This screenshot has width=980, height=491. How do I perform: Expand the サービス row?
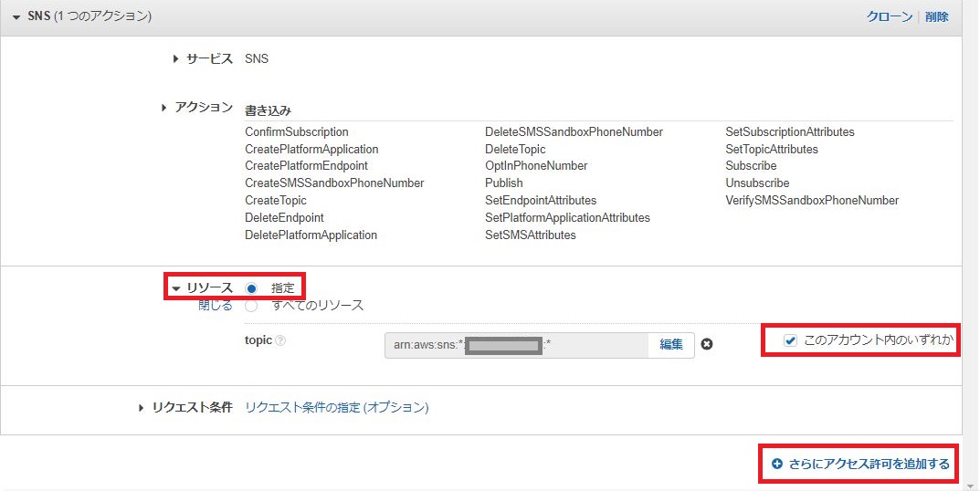[175, 58]
